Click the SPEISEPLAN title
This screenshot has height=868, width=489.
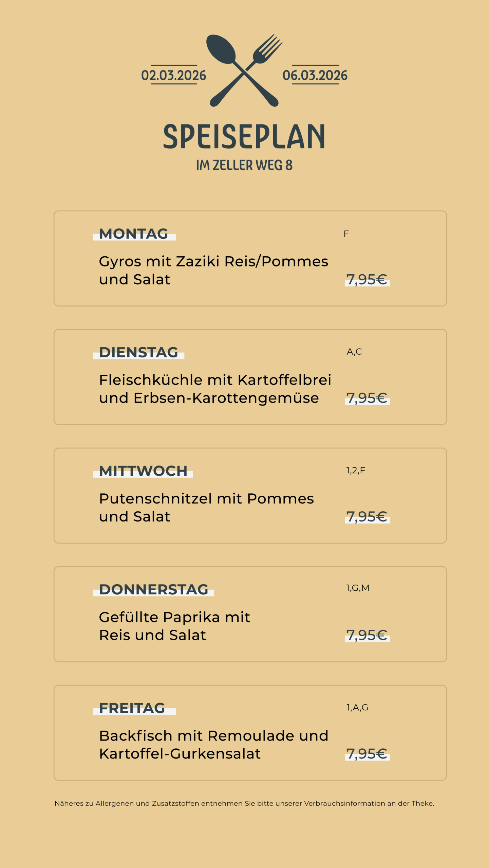244,137
